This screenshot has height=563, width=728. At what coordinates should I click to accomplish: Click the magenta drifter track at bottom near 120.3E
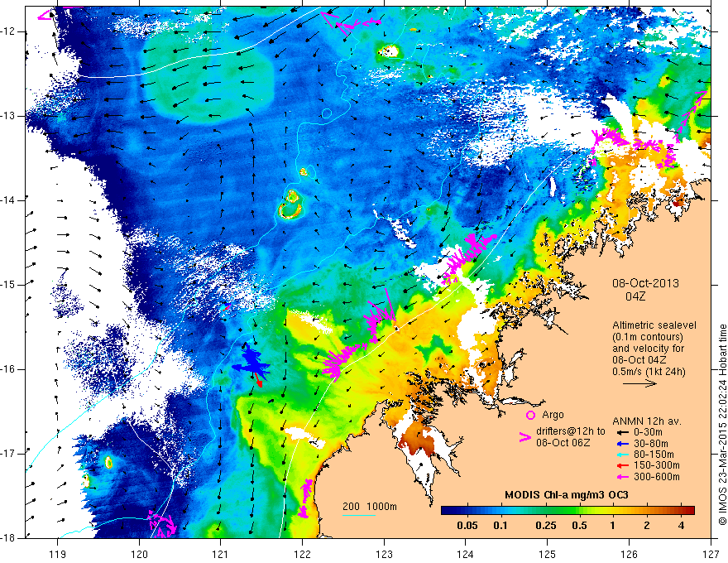pyautogui.click(x=162, y=526)
